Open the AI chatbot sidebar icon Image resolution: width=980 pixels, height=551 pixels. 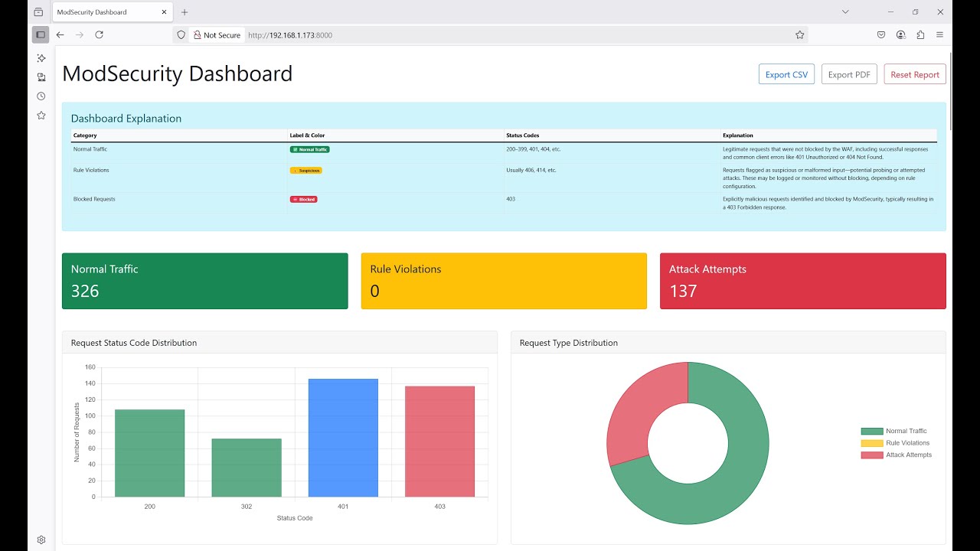(x=41, y=58)
